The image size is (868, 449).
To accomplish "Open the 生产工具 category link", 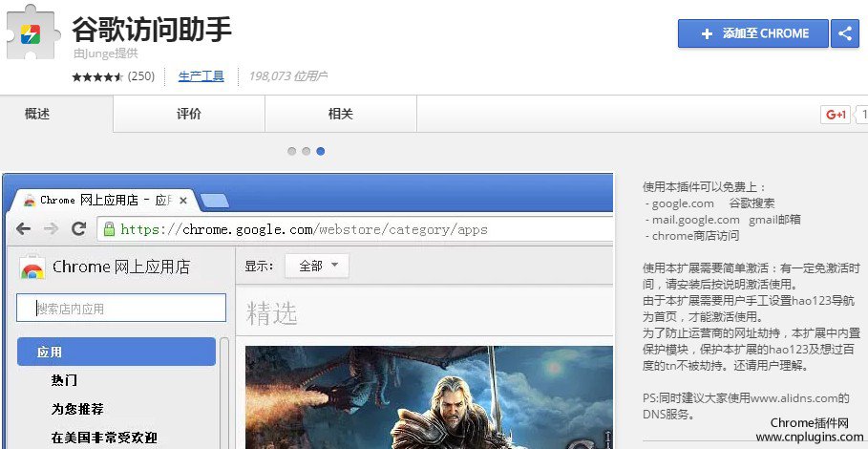I will pyautogui.click(x=201, y=76).
